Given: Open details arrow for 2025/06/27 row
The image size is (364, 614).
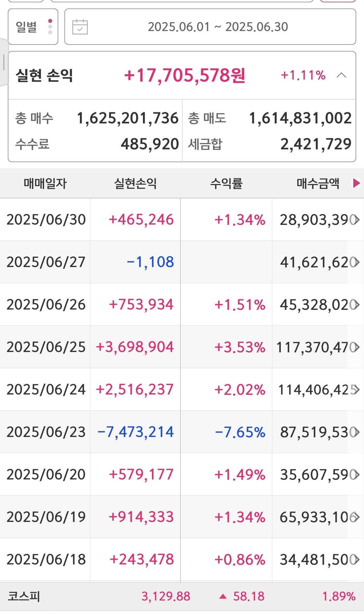Looking at the screenshot, I should (356, 262).
